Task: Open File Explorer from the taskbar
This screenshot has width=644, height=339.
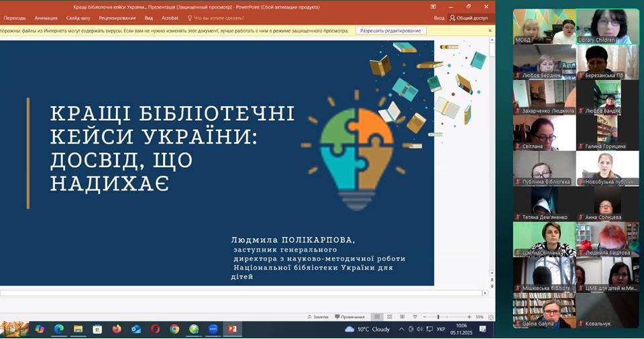Action: (x=78, y=329)
